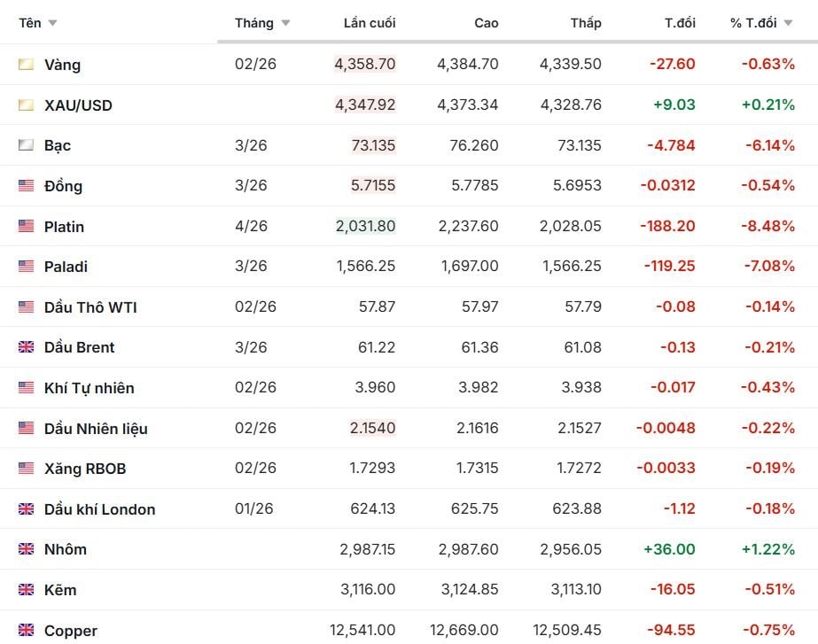This screenshot has height=644, width=818.
Task: Click the gold icon next to XAU/USD
Action: coord(26,105)
